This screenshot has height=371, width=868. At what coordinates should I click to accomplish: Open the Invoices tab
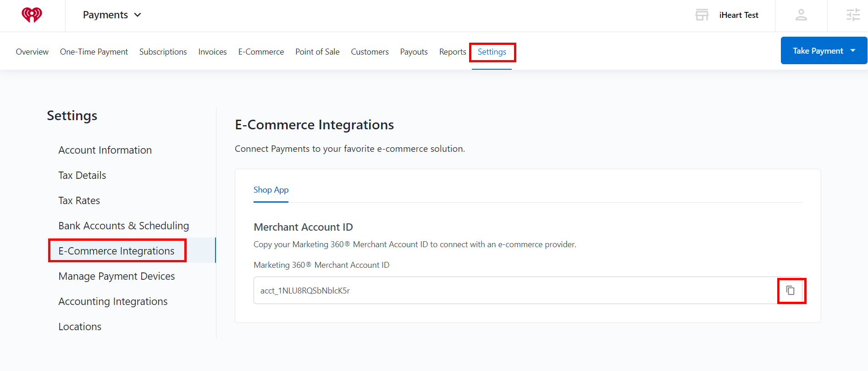click(213, 52)
